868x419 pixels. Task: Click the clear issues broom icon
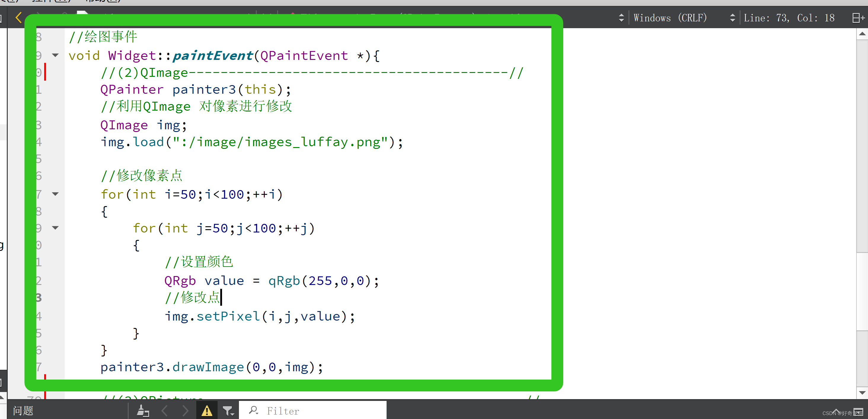coord(143,411)
